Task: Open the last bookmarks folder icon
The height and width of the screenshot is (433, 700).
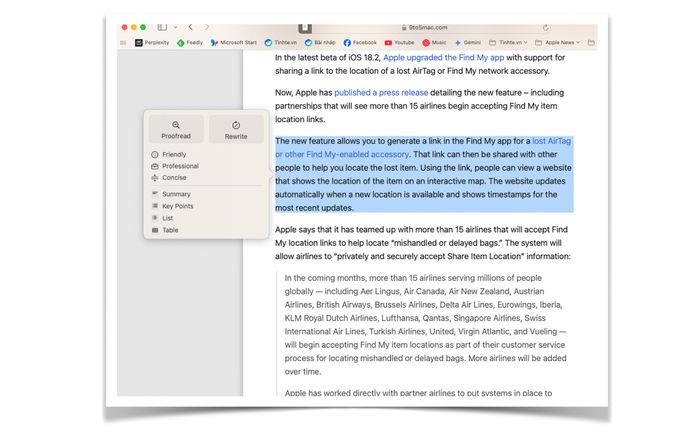Action: [591, 43]
